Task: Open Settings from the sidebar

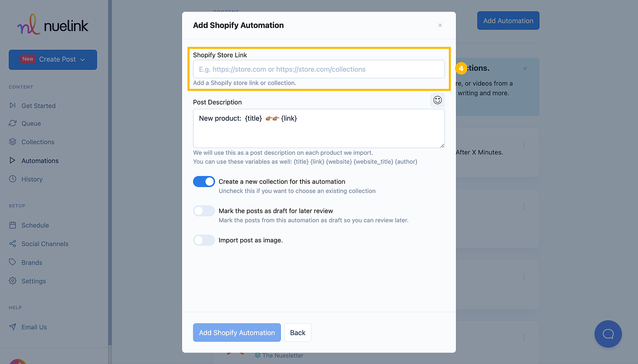Action: pyautogui.click(x=33, y=281)
